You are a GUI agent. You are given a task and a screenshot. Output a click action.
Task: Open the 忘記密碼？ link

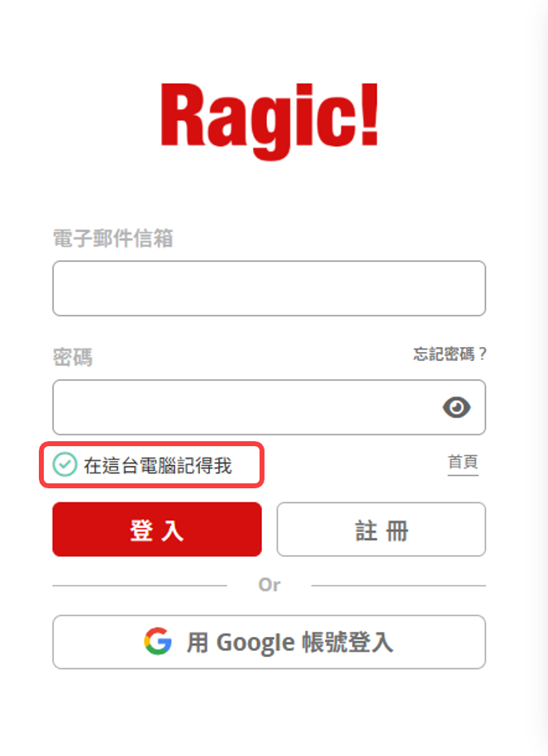(450, 354)
